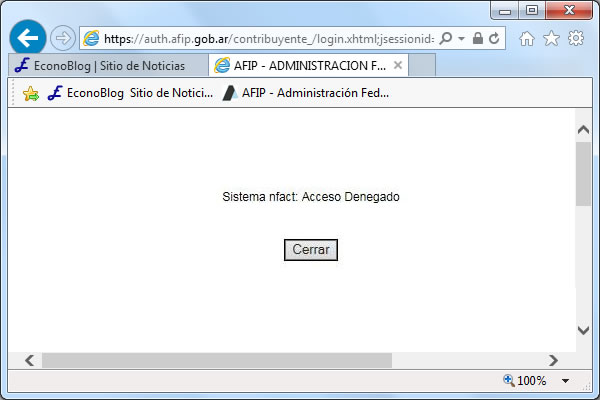This screenshot has width=600, height=400.
Task: Close the AFIP tab with its X
Action: 398,66
